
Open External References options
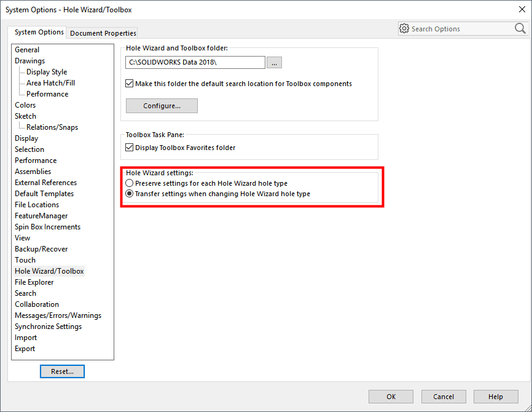point(46,183)
